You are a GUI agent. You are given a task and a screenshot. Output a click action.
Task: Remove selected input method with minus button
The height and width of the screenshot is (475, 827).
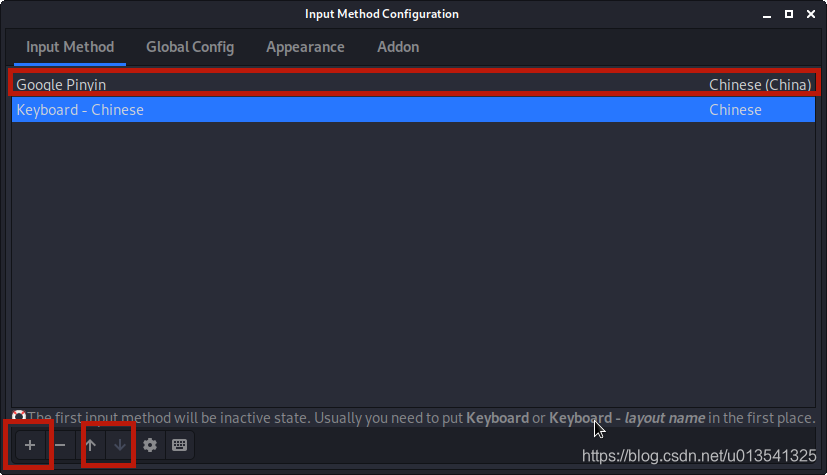[60, 445]
